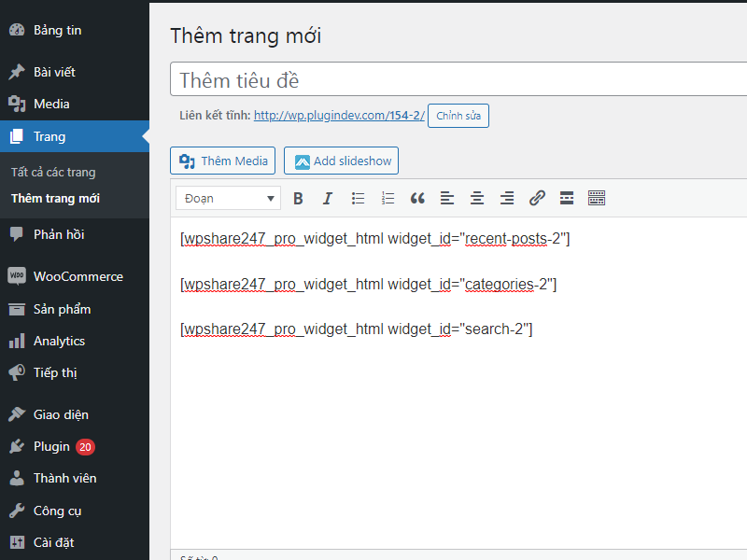Image resolution: width=747 pixels, height=560 pixels.
Task: Click the Bảng tin dashboard icon
Action: (x=17, y=30)
